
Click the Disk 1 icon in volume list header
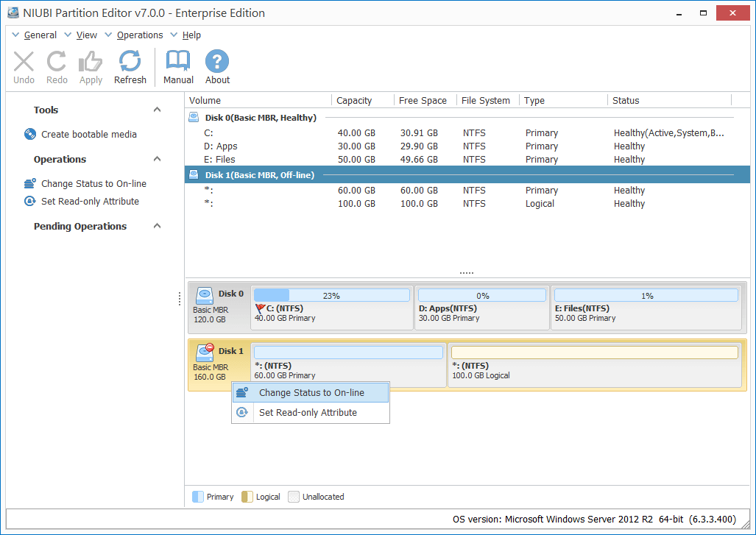(194, 174)
